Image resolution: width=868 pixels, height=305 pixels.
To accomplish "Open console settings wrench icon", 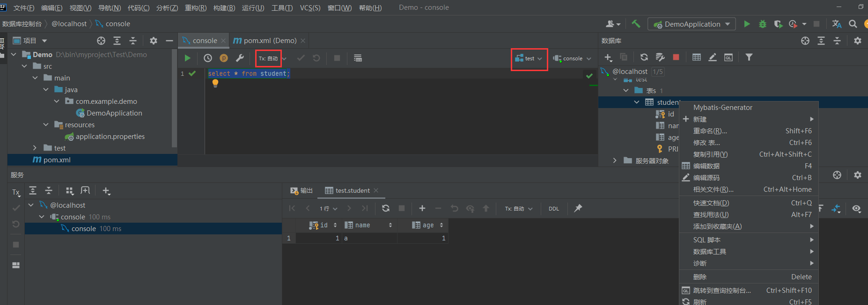I will tap(240, 58).
